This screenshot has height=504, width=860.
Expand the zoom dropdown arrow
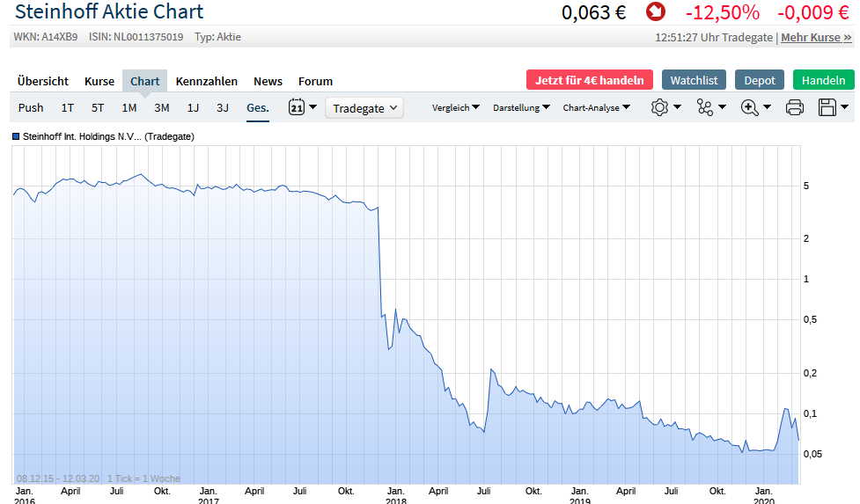point(768,106)
